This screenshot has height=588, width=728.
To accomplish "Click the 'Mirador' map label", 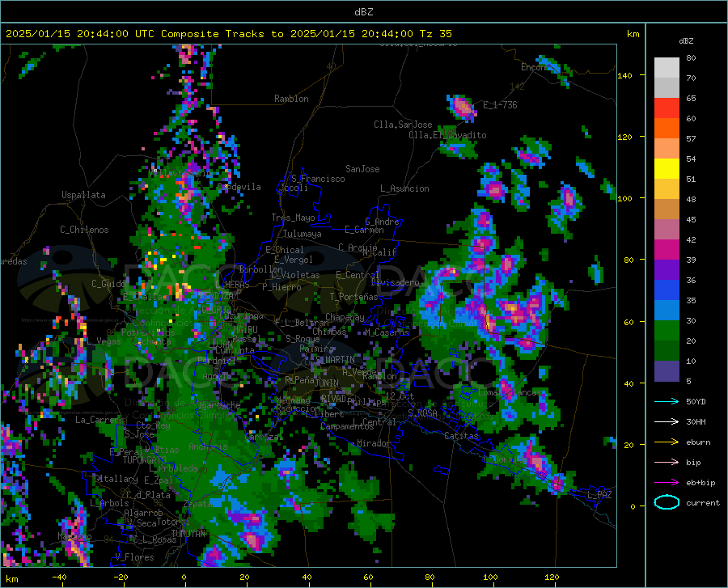I will 373,443.
